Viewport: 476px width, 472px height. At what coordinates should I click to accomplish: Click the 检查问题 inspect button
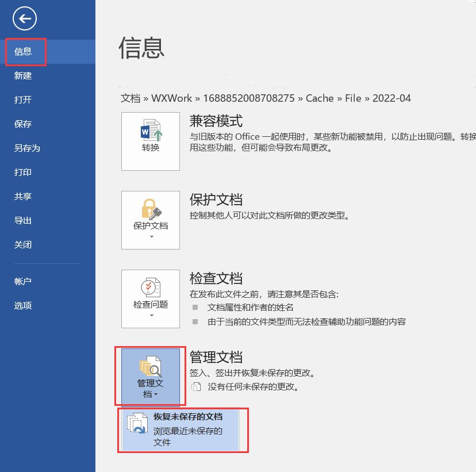coord(151,299)
